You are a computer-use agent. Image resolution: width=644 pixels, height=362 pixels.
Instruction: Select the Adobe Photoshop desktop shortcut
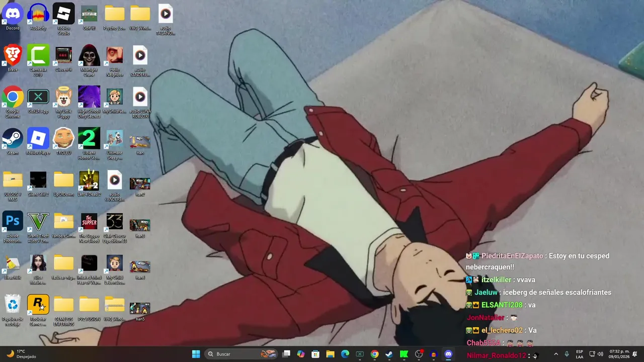13,227
